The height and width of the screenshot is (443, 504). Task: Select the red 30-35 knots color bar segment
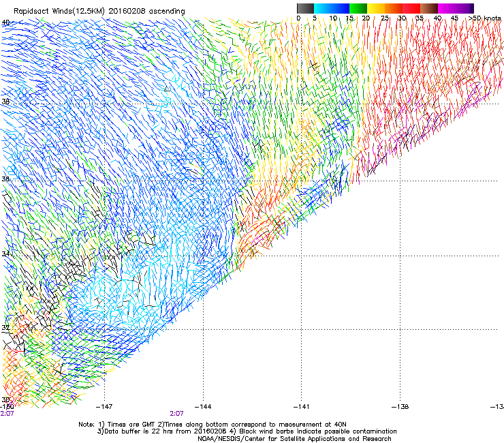tap(411, 8)
